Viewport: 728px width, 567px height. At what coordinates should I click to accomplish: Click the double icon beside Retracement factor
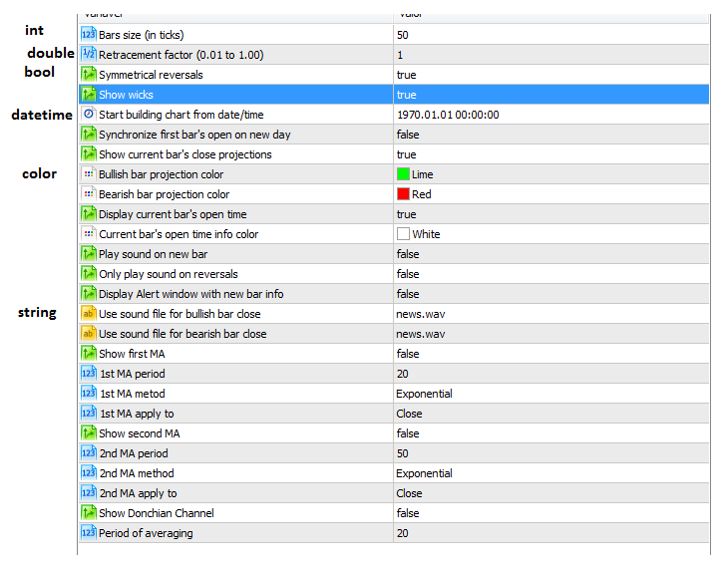(x=88, y=54)
